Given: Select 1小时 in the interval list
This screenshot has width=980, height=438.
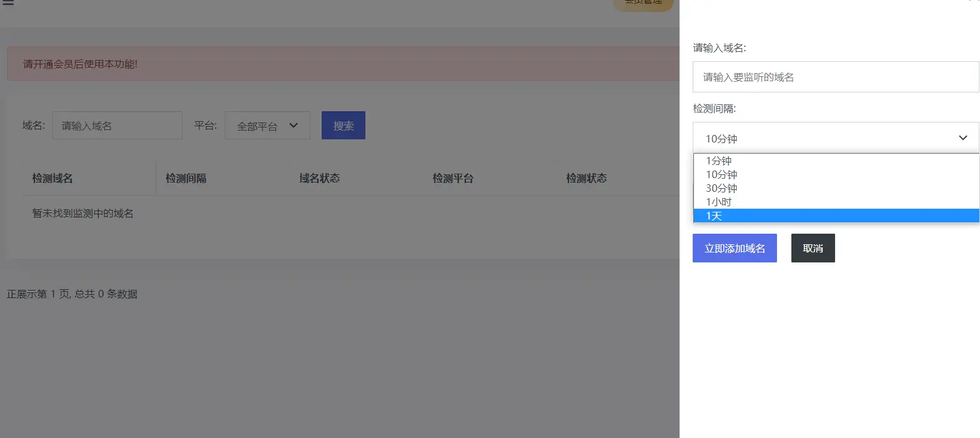Looking at the screenshot, I should (x=836, y=202).
